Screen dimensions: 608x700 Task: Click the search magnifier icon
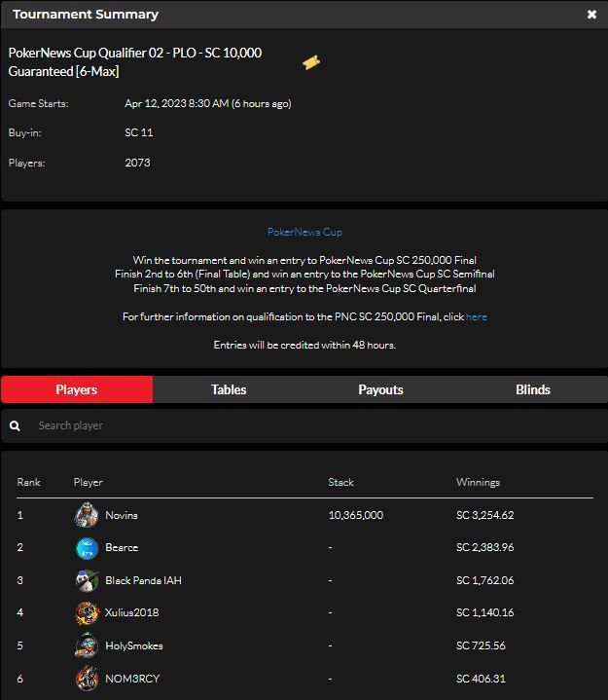[x=15, y=425]
